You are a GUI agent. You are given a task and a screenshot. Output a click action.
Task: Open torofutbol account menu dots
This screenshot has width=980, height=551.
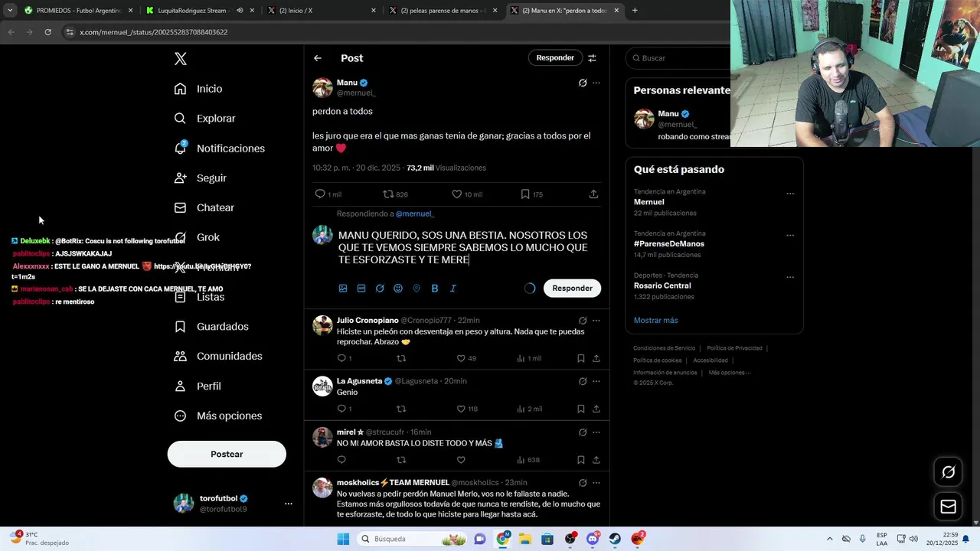289,504
